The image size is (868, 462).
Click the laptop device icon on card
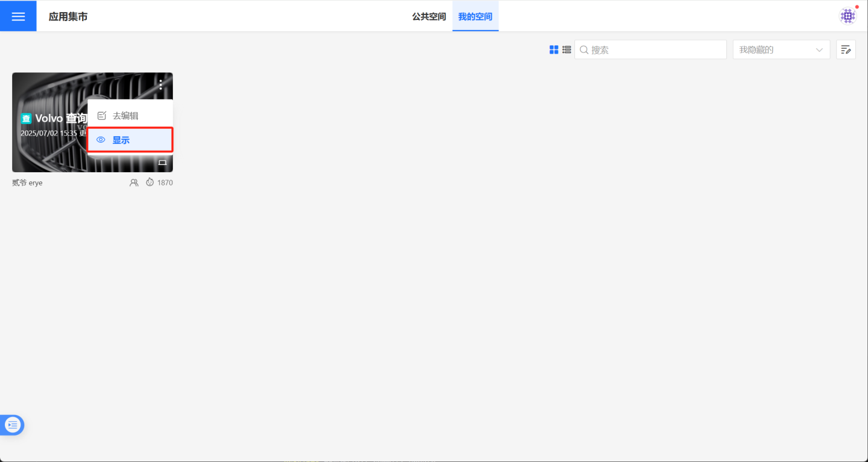coord(162,163)
